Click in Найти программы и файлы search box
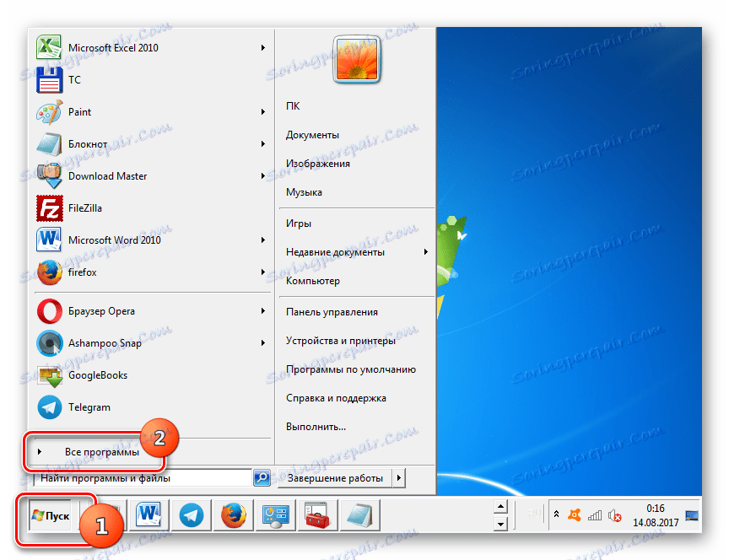The image size is (729, 560). [x=143, y=478]
